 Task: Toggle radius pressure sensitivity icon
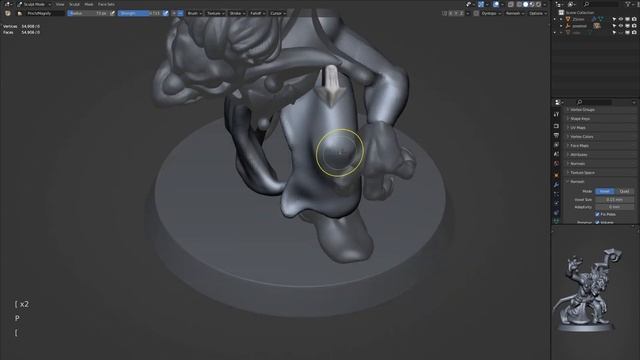(113, 13)
